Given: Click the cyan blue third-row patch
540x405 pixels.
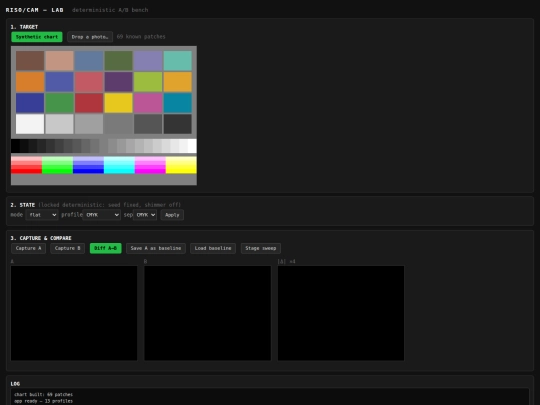Looking at the screenshot, I should click(x=178, y=103).
